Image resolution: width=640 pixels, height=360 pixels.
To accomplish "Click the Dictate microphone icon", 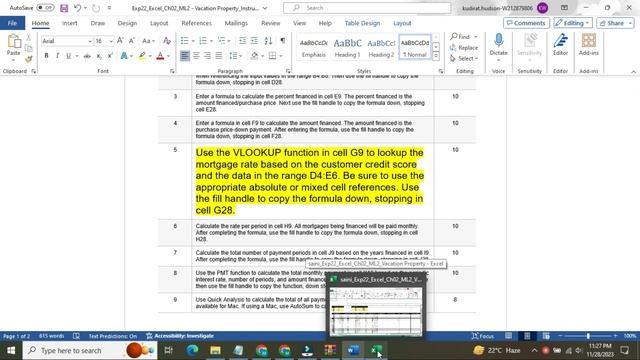I will (498, 45).
